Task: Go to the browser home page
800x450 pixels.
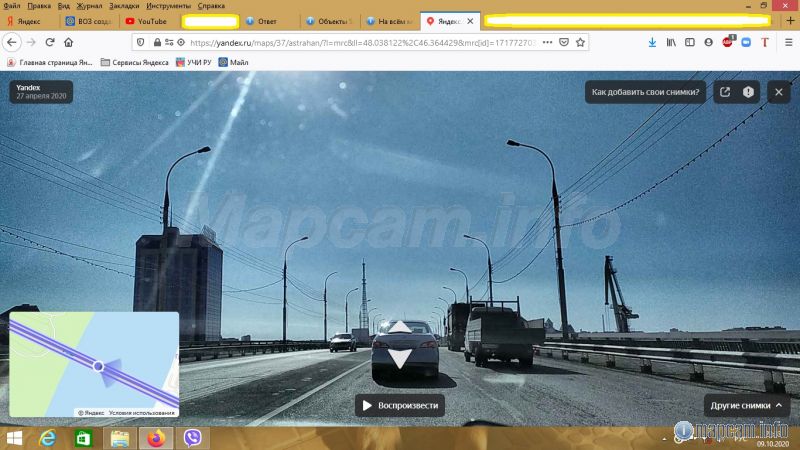Action: (x=68, y=42)
